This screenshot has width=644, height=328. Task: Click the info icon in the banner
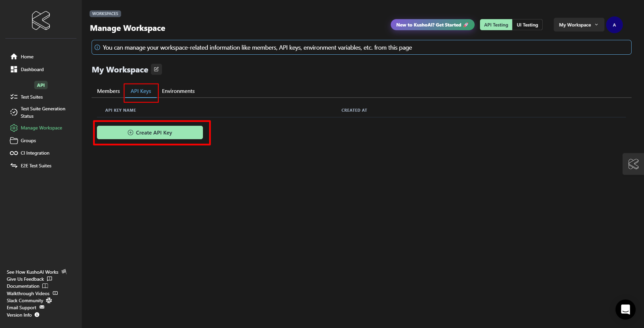97,47
